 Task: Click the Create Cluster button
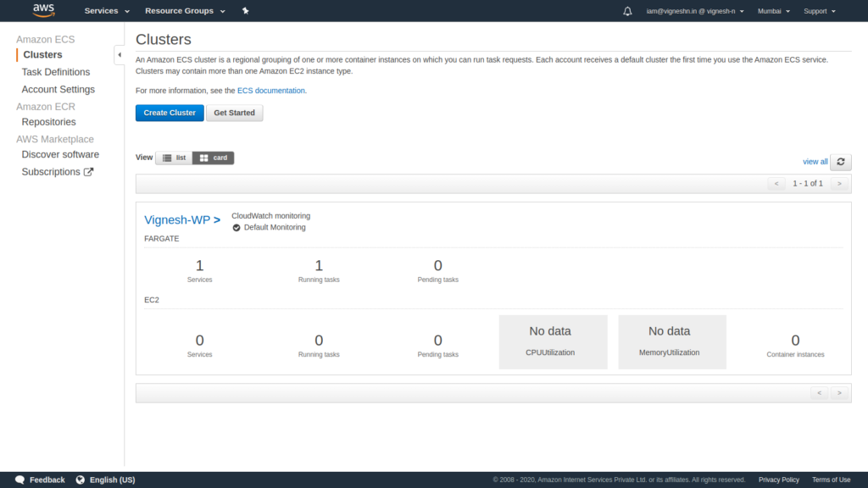(x=170, y=113)
